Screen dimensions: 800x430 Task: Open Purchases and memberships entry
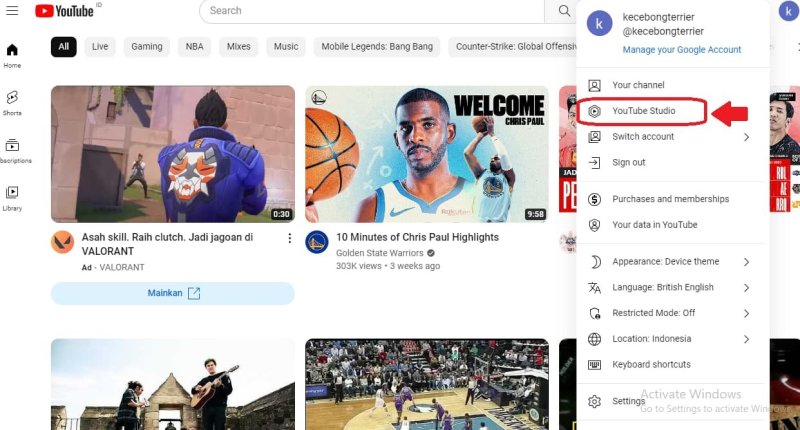673,199
